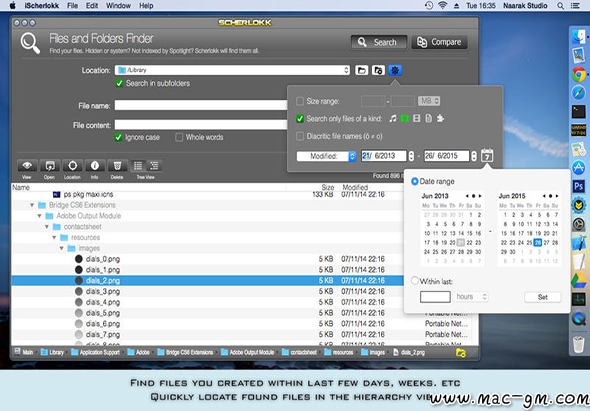Open Google Chrome from the Dock
590x411 pixels.
(579, 74)
